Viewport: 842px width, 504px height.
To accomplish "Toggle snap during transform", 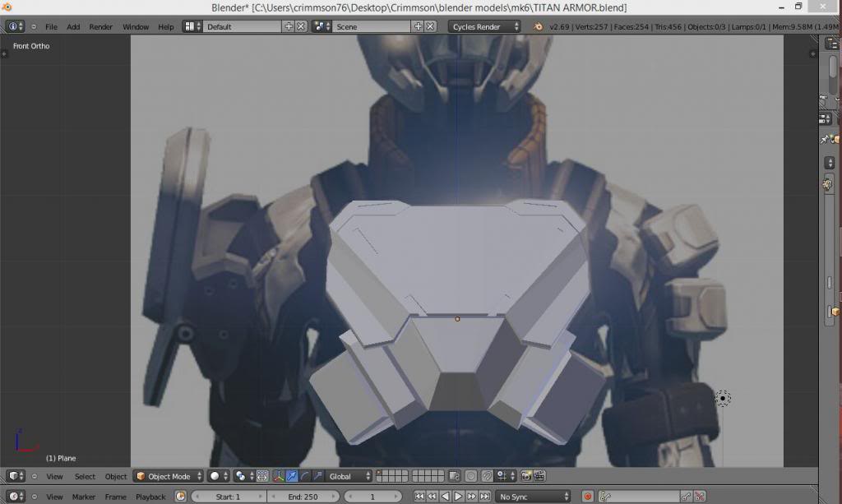I will pyautogui.click(x=488, y=476).
